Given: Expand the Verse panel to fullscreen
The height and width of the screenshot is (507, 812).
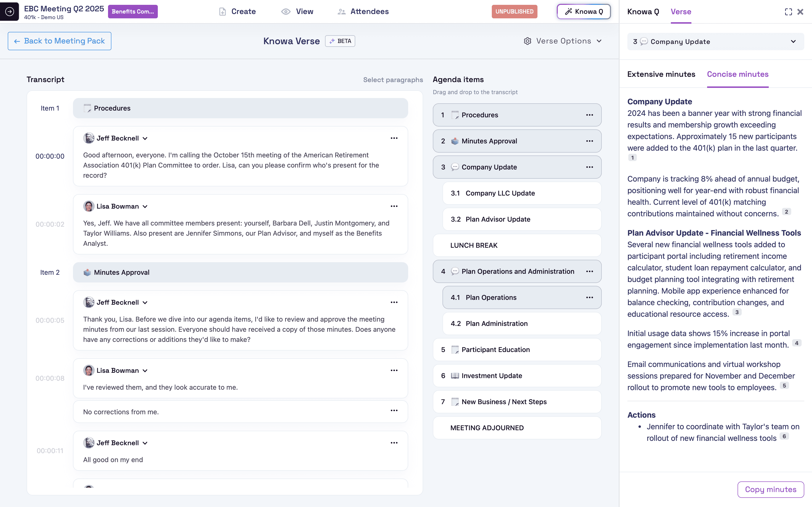Looking at the screenshot, I should click(788, 12).
